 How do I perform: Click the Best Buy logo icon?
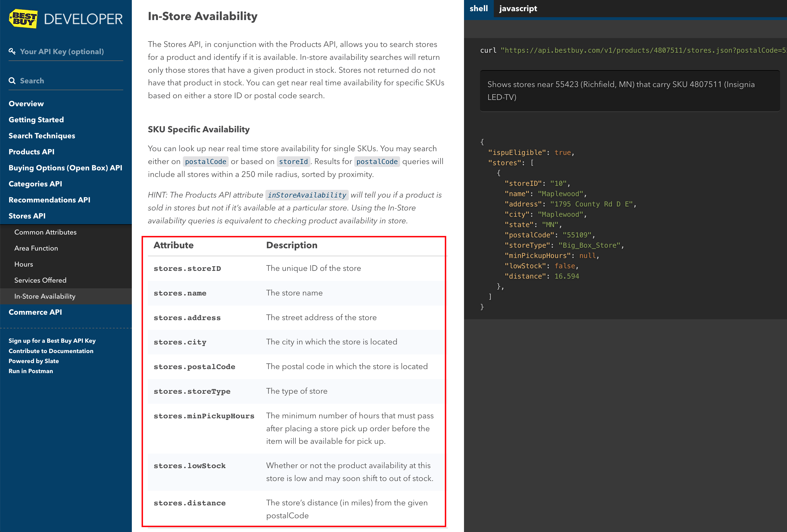[23, 19]
